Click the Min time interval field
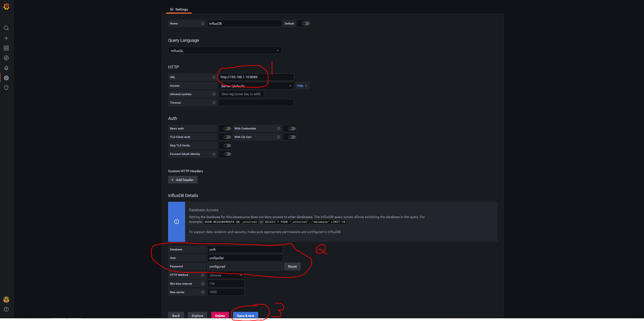Image resolution: width=644 pixels, height=321 pixels. (x=226, y=283)
